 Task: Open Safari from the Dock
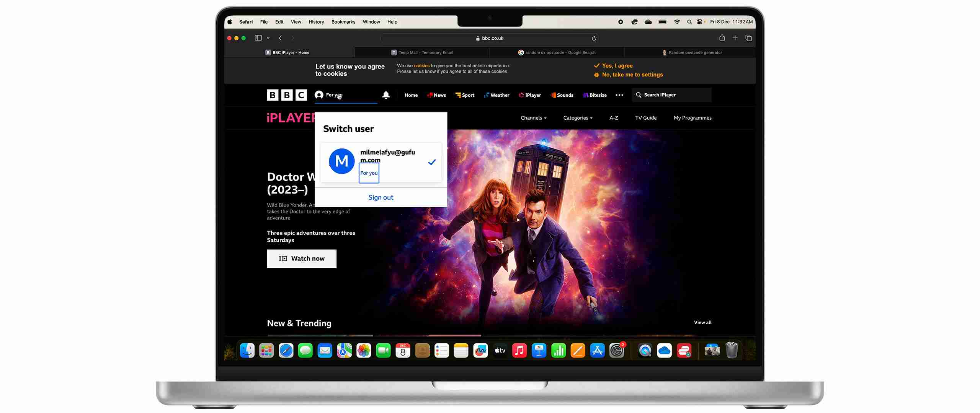pos(286,350)
